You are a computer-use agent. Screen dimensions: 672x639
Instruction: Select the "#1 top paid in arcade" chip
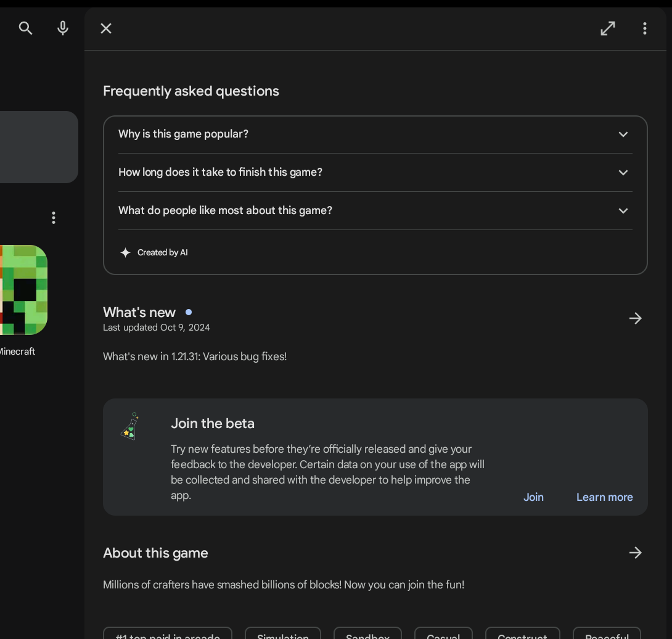click(168, 634)
